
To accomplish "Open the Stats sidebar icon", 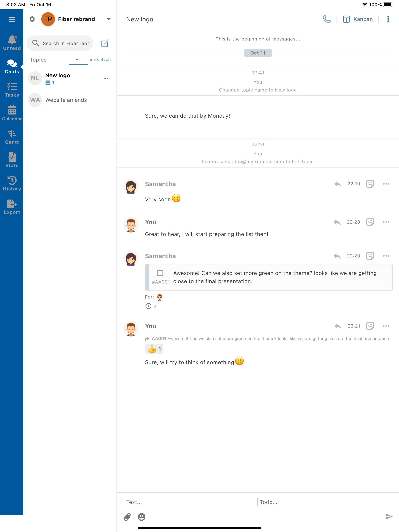I will coord(12,160).
